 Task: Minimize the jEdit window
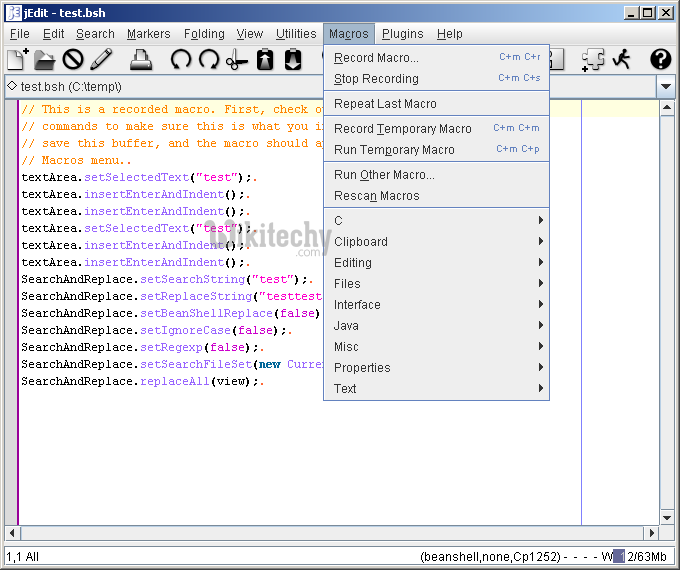tap(631, 13)
